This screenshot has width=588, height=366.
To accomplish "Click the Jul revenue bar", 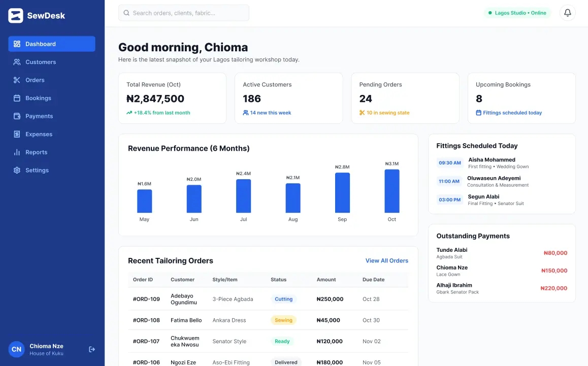I will (243, 196).
